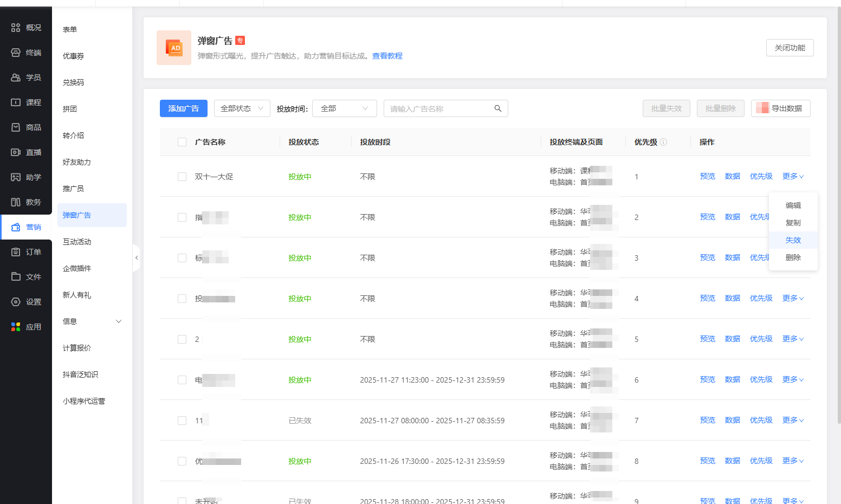Collapse the secondary sidebar using the arrow handle
This screenshot has height=504, width=841.
click(137, 258)
